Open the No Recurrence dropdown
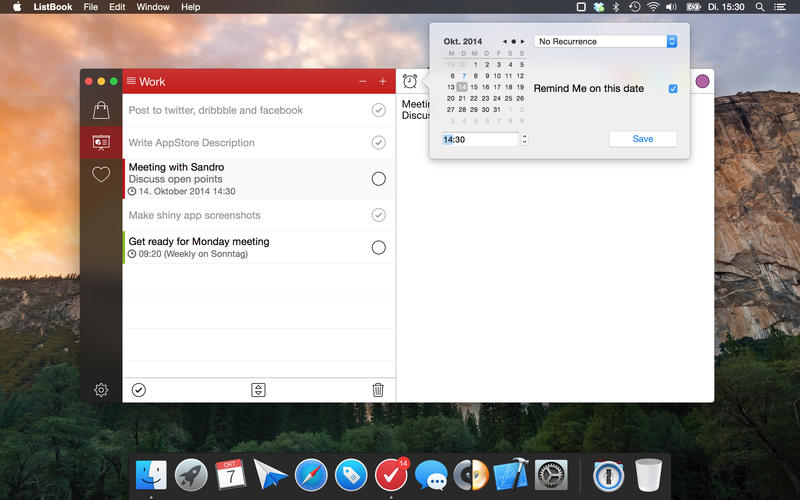This screenshot has width=800, height=500. 606,41
